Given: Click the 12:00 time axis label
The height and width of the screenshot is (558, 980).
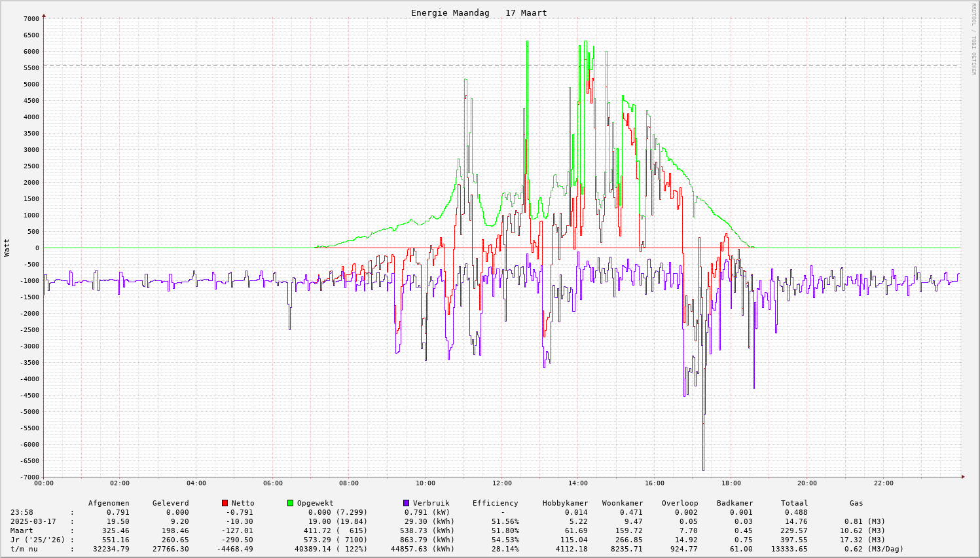Looking at the screenshot, I should point(501,483).
